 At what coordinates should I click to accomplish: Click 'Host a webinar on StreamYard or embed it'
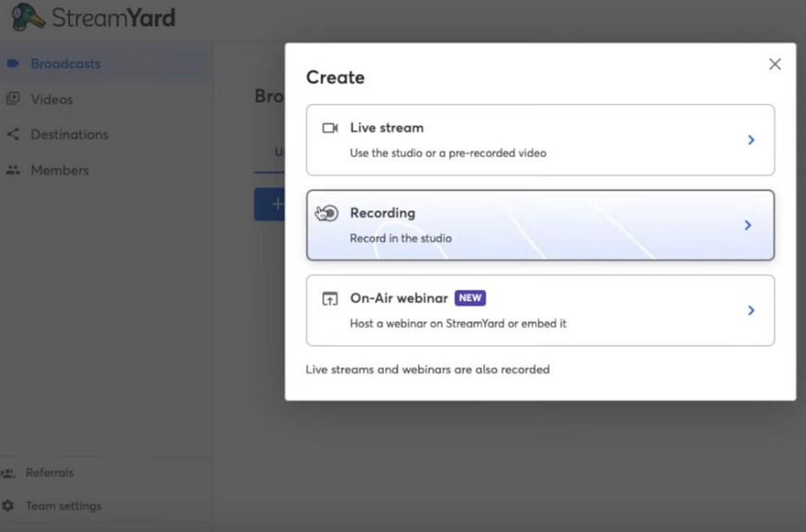coord(458,323)
